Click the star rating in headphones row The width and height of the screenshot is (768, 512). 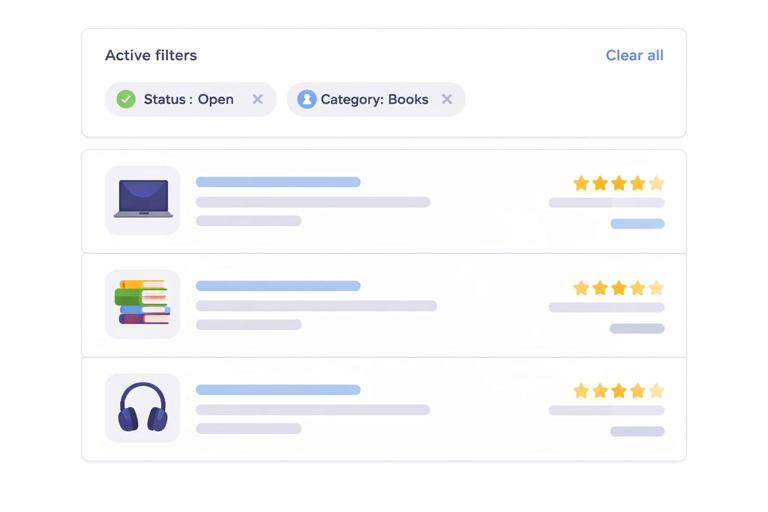click(x=619, y=391)
